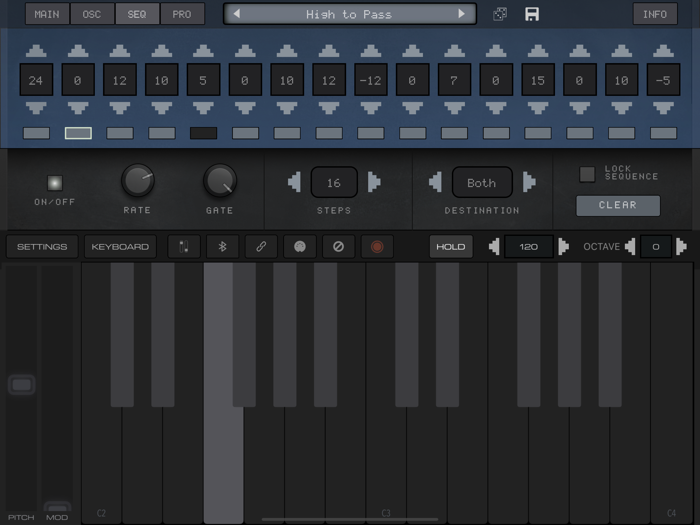The image size is (700, 525).
Task: Switch to the MAIN tab
Action: coord(47,14)
